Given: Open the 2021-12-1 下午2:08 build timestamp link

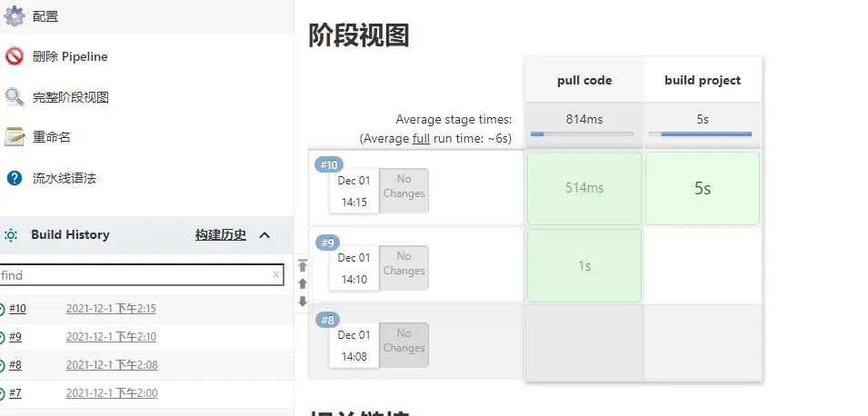Looking at the screenshot, I should [111, 365].
